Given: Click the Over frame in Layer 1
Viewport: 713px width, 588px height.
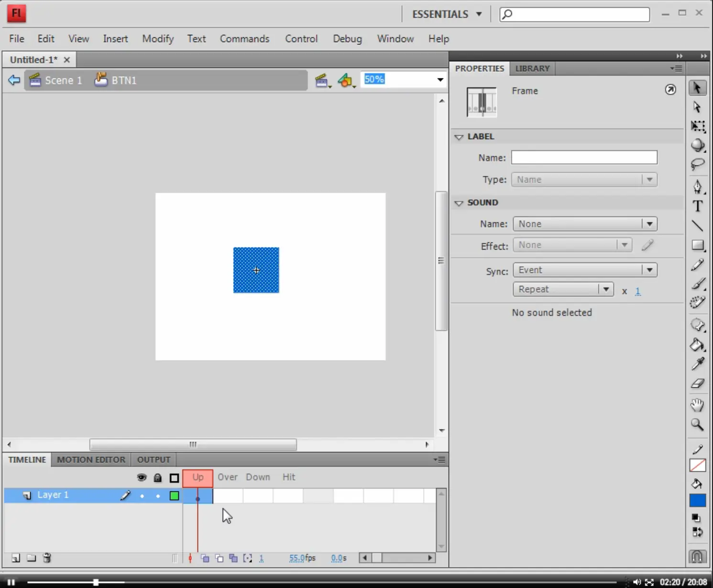Looking at the screenshot, I should (228, 496).
